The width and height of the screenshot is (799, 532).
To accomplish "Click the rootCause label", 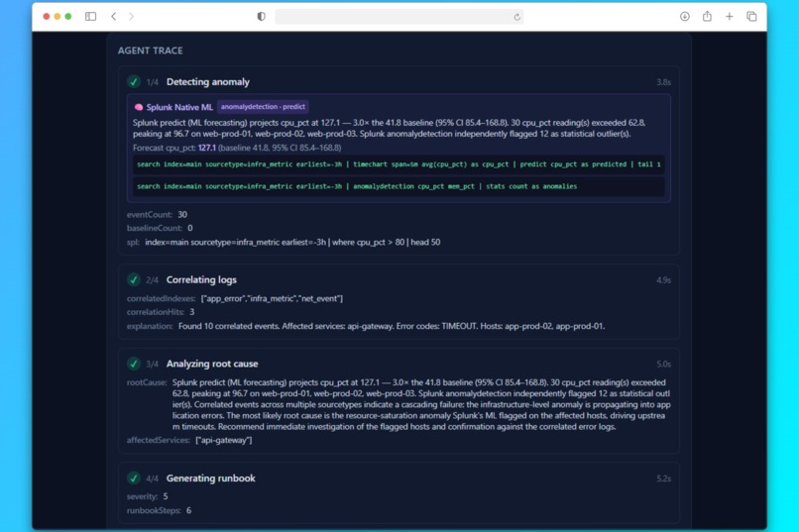I will pos(147,382).
